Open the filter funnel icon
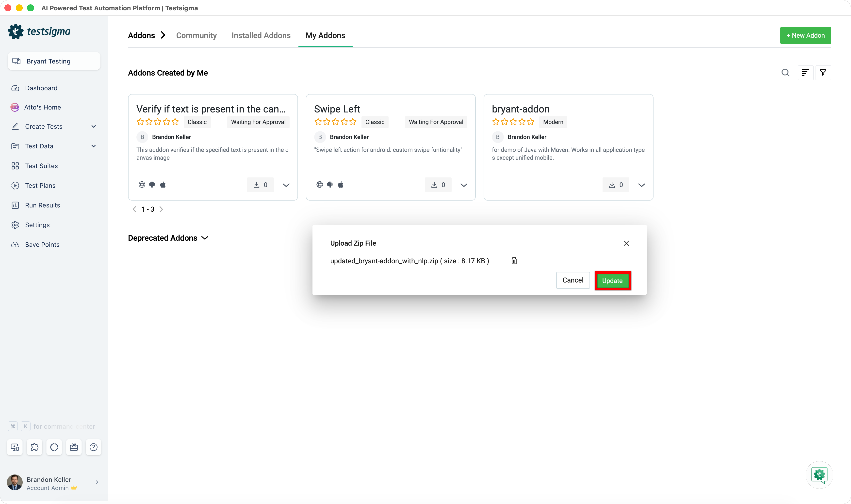 click(823, 73)
